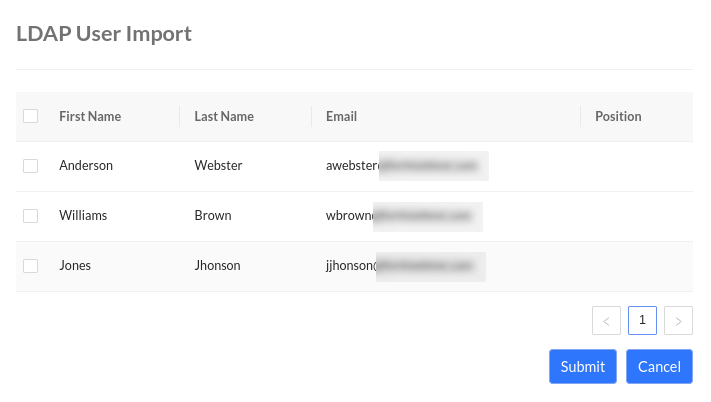The image size is (711, 402).
Task: Select the Williams Brown row checkbox
Action: coord(31,216)
